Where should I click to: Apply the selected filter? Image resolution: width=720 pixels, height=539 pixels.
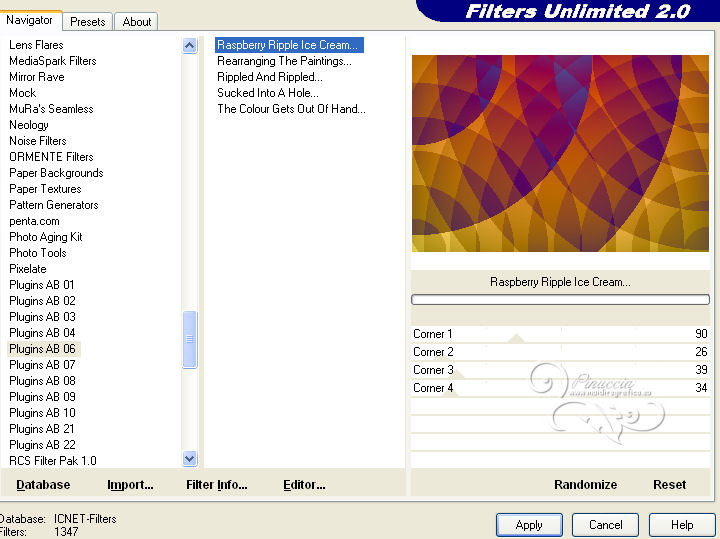click(529, 525)
